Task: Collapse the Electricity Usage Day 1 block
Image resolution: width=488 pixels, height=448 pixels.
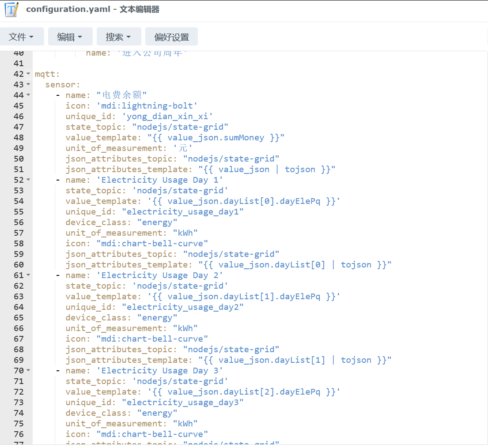Action: click(x=28, y=180)
